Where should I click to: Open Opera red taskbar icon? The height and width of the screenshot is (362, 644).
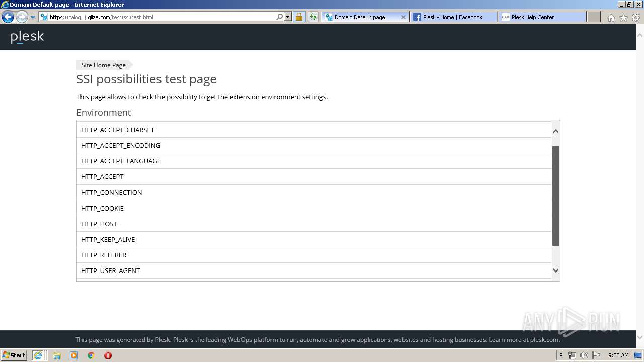108,355
